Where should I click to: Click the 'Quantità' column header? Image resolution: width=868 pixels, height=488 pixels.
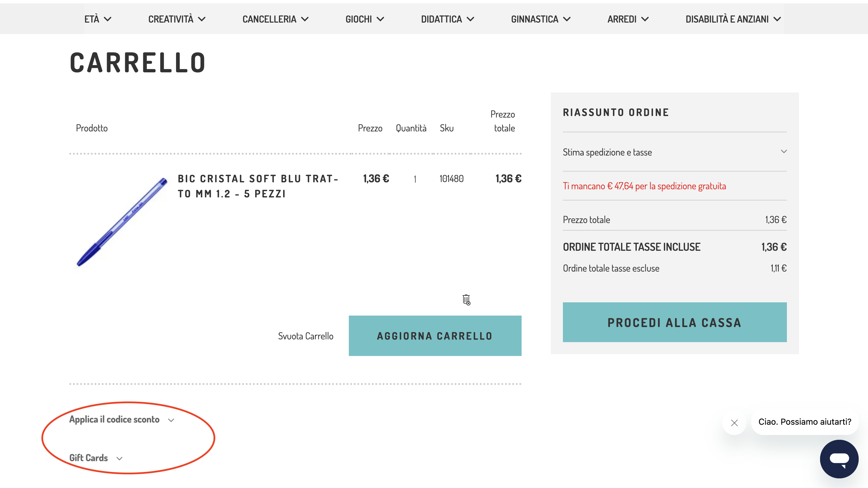coord(411,128)
